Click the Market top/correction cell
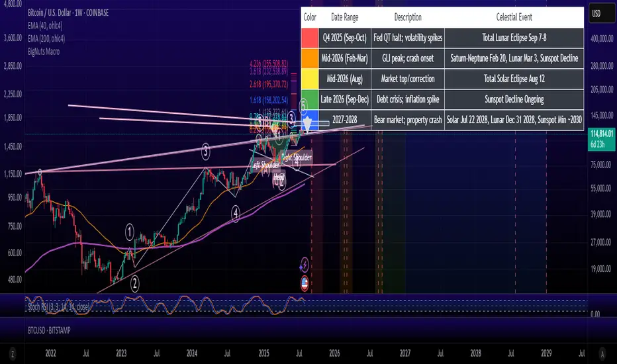This screenshot has width=617, height=364. point(408,79)
